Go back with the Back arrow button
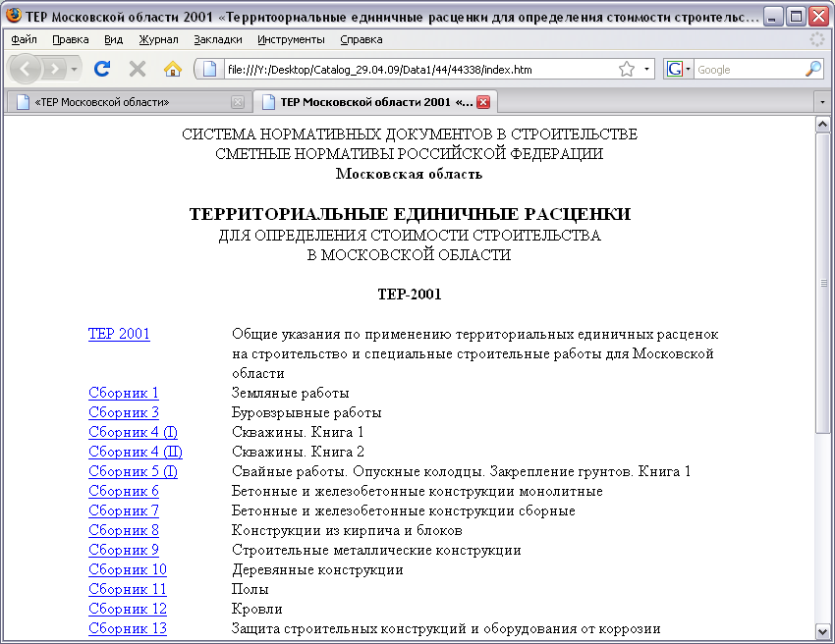The width and height of the screenshot is (835, 644). 25,69
